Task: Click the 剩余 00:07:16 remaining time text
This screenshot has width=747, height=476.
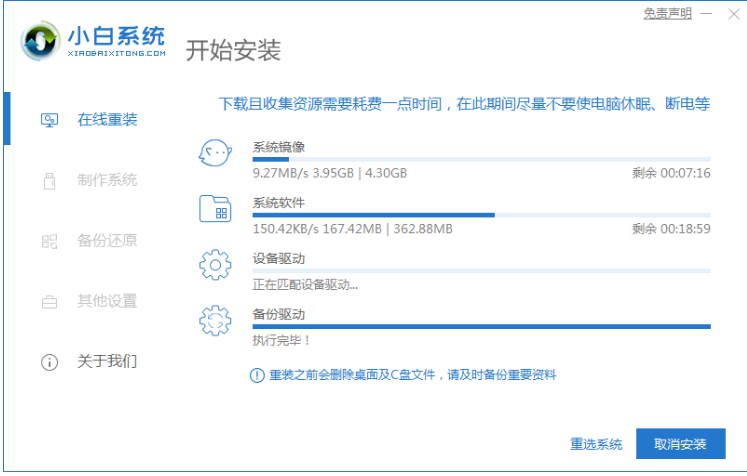Action: [671, 173]
